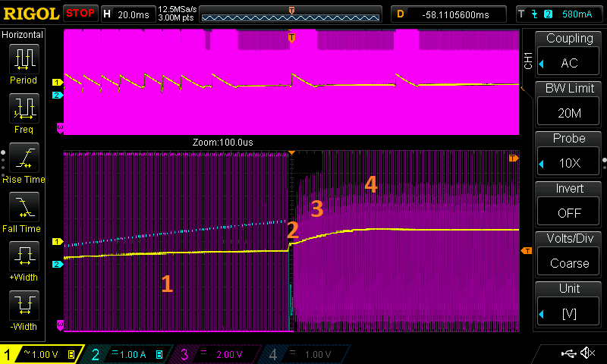Toggle Volts/Div Coarse setting

tap(568, 263)
